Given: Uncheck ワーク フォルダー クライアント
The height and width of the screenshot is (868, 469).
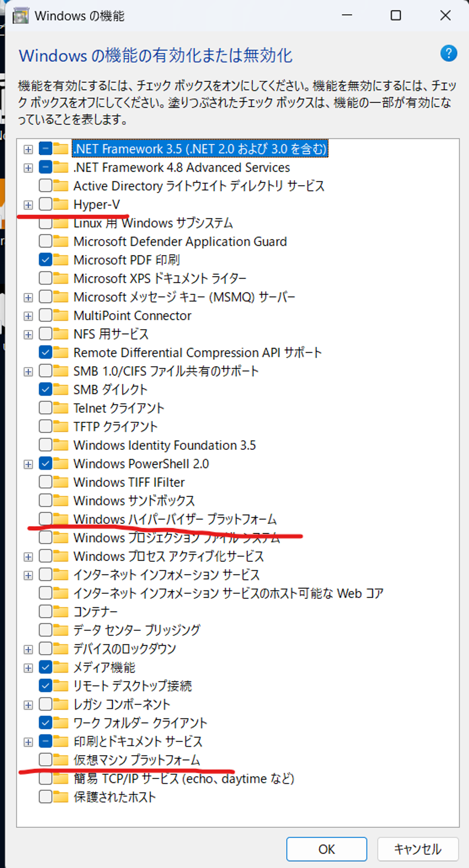Looking at the screenshot, I should (45, 722).
